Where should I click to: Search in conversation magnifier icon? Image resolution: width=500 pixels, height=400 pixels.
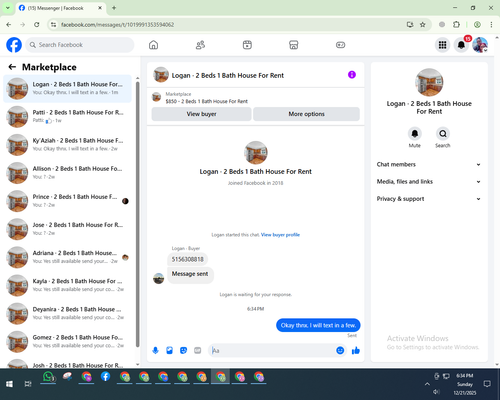tap(443, 134)
